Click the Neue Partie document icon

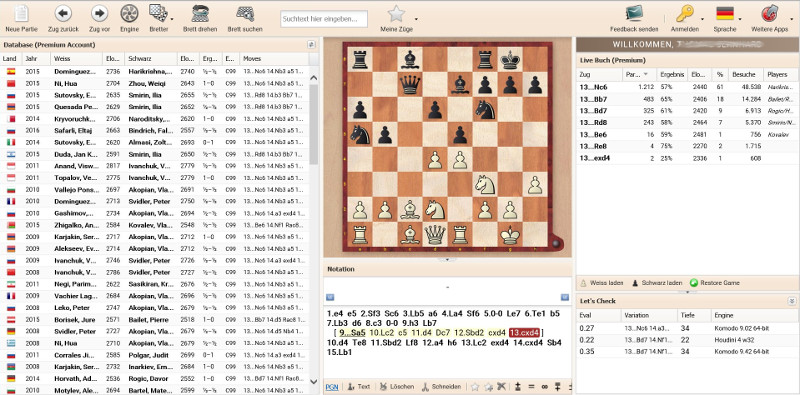[21, 13]
